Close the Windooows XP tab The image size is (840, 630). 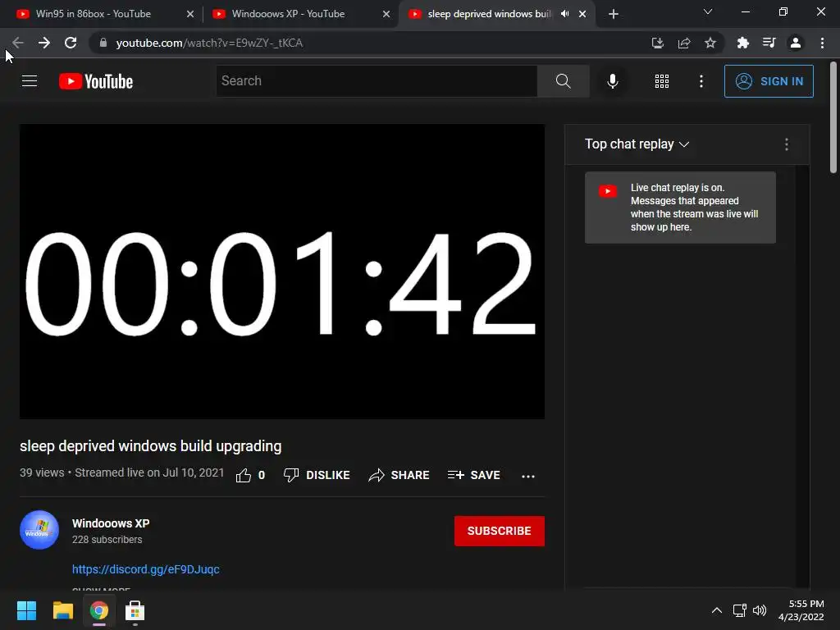click(386, 14)
